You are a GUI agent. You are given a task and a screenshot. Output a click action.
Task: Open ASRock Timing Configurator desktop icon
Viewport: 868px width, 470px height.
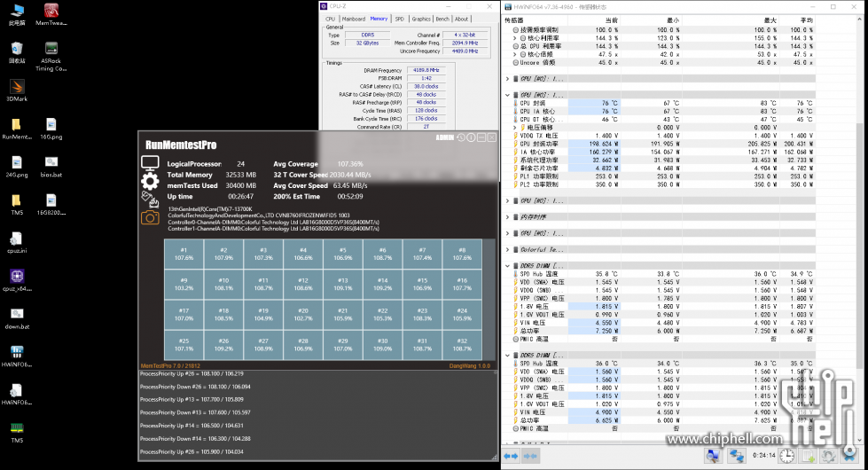tap(51, 57)
